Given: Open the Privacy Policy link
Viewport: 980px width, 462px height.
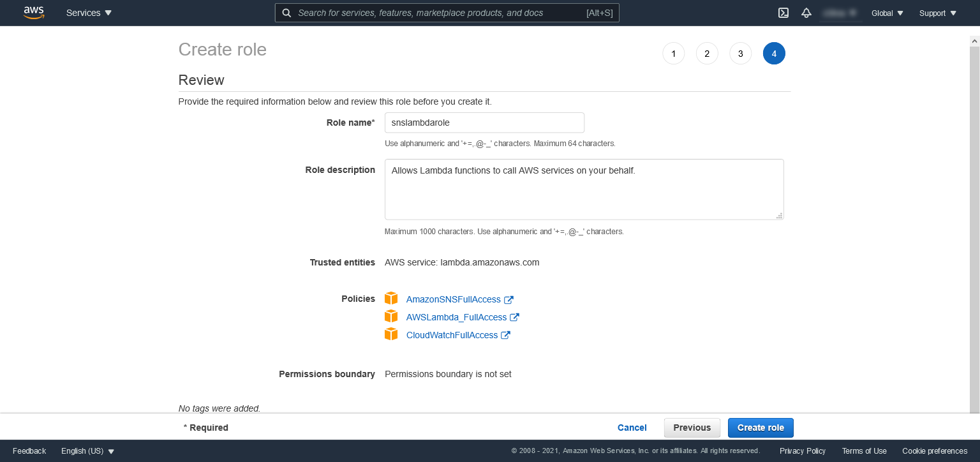Looking at the screenshot, I should (x=803, y=451).
